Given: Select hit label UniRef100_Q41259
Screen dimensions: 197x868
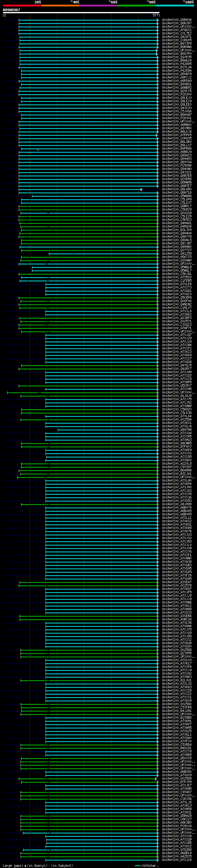Looking at the screenshot, I should coord(177,254).
